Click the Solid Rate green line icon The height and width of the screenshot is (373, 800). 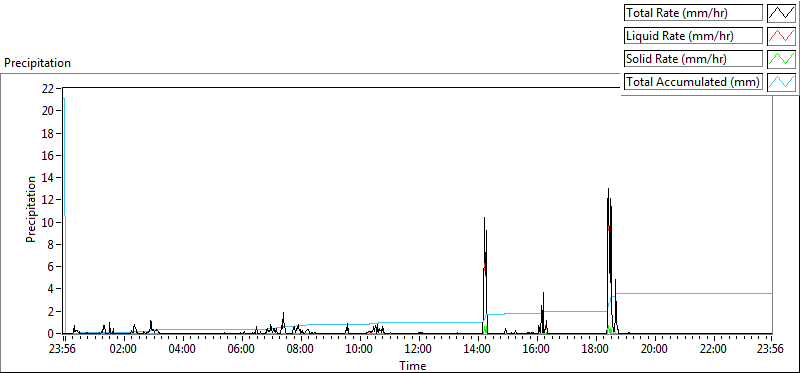click(x=781, y=58)
